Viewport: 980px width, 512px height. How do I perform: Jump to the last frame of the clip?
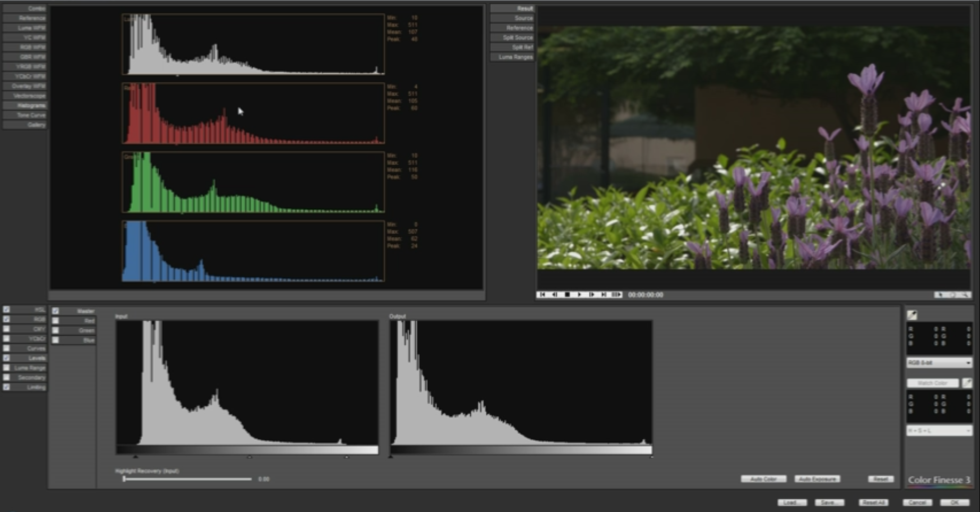(x=603, y=294)
